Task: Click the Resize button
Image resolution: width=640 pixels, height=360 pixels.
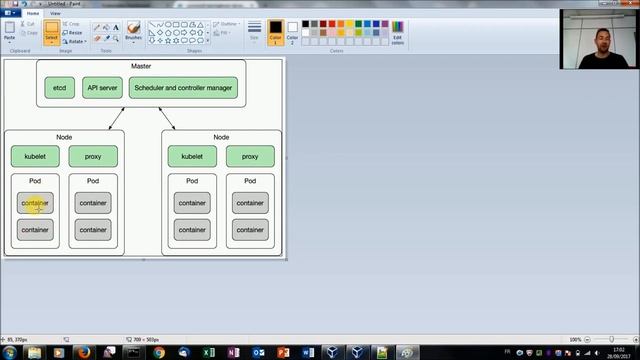Action: click(x=72, y=33)
